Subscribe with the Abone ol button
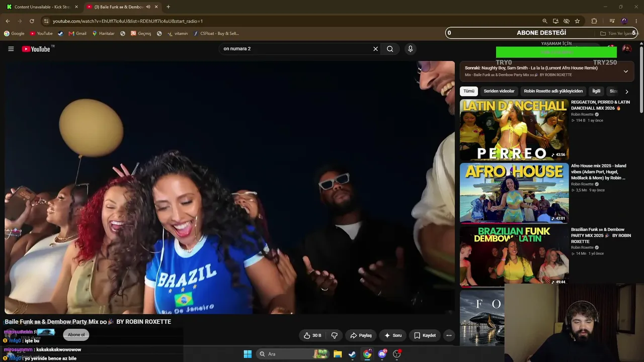Viewport: 644px width, 362px height. tap(76, 334)
